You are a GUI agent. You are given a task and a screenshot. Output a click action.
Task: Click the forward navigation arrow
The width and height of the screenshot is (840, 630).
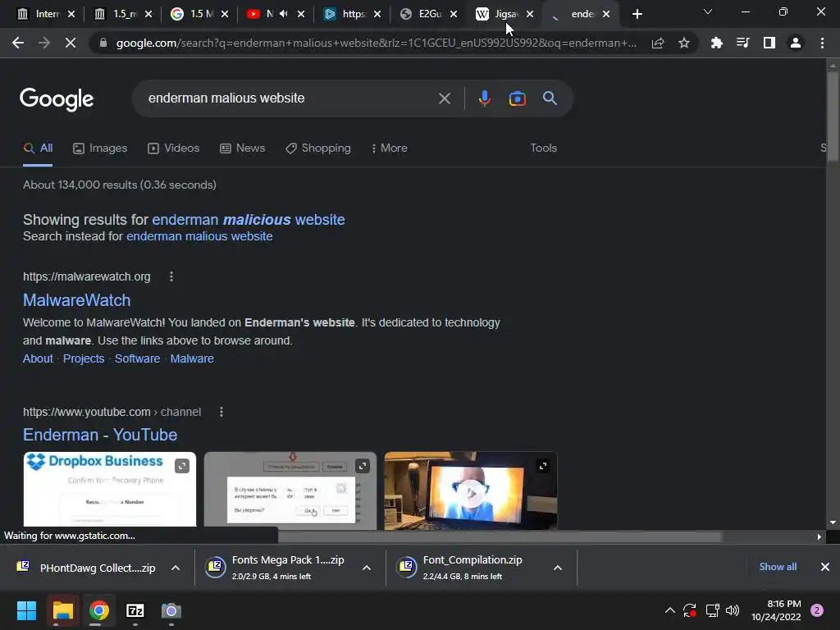click(x=44, y=43)
